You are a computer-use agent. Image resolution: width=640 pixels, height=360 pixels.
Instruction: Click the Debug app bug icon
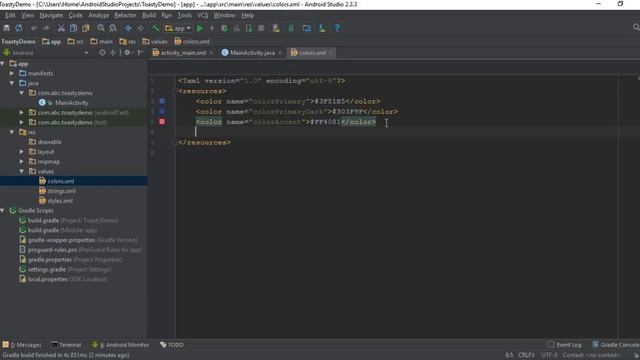pos(224,28)
